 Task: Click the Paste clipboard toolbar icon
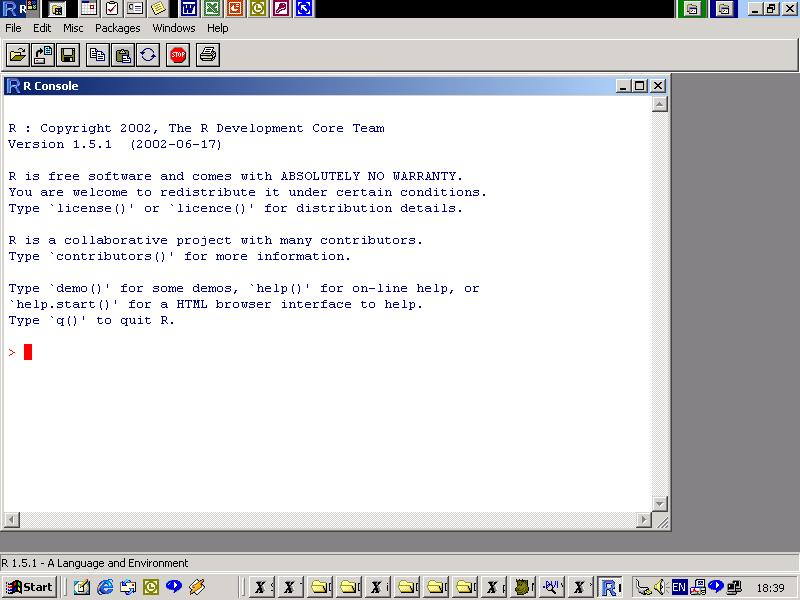(x=123, y=55)
